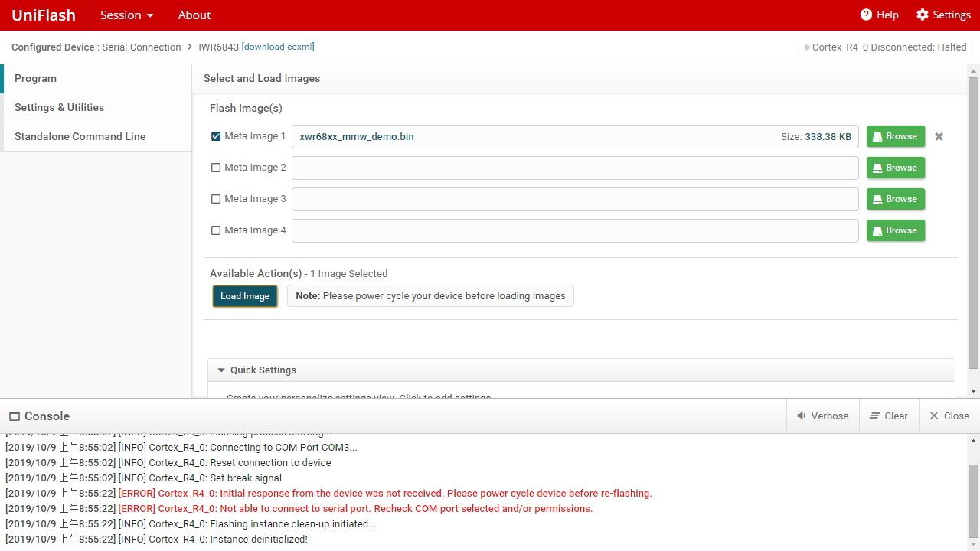This screenshot has width=980, height=551.
Task: Browse for Meta Image 2 file
Action: pyautogui.click(x=896, y=168)
